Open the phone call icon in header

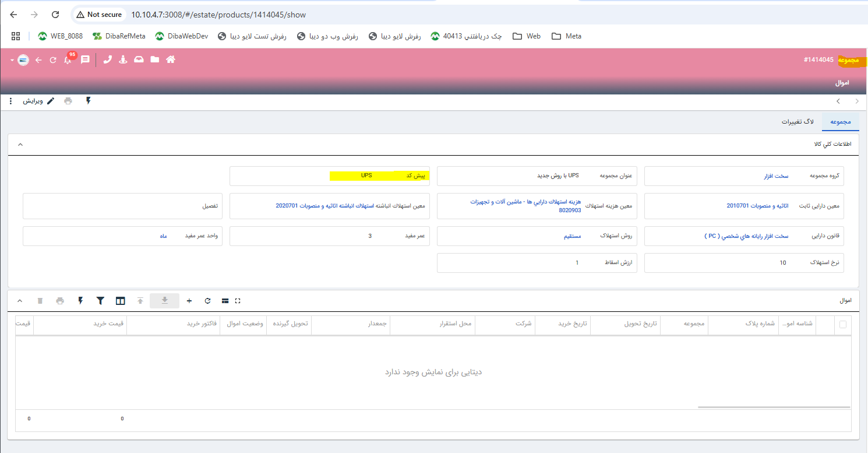coord(107,59)
